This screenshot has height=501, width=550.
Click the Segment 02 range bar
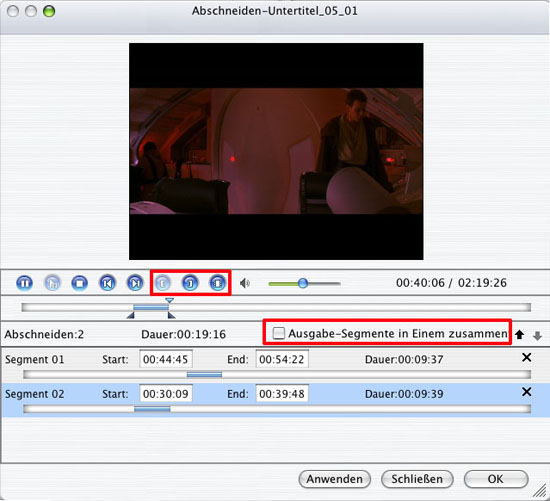click(x=152, y=409)
